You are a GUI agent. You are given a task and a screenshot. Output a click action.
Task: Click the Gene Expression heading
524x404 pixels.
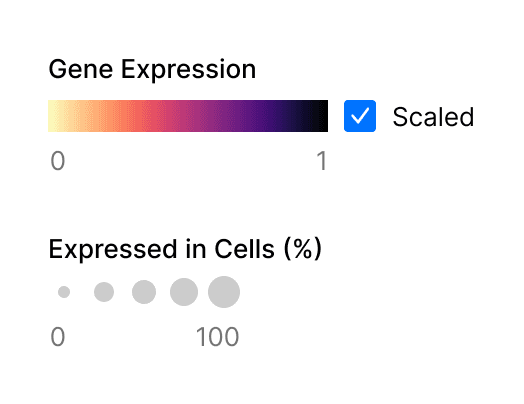(x=152, y=70)
